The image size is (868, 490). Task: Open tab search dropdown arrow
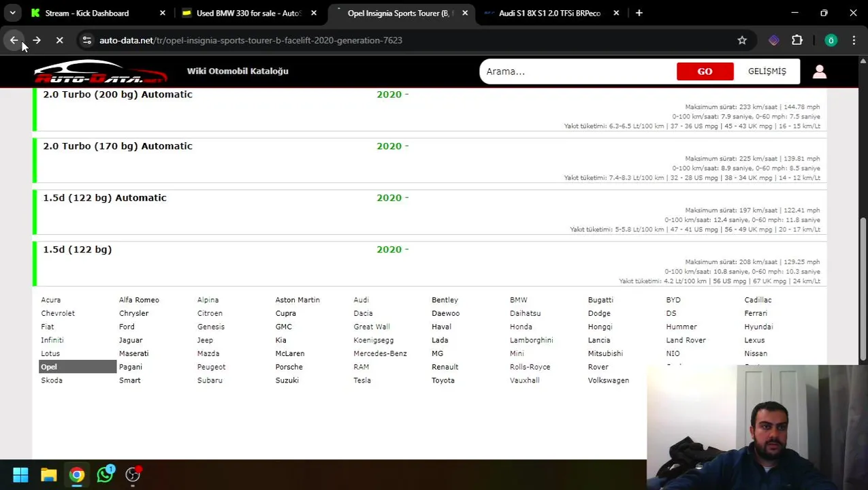12,13
